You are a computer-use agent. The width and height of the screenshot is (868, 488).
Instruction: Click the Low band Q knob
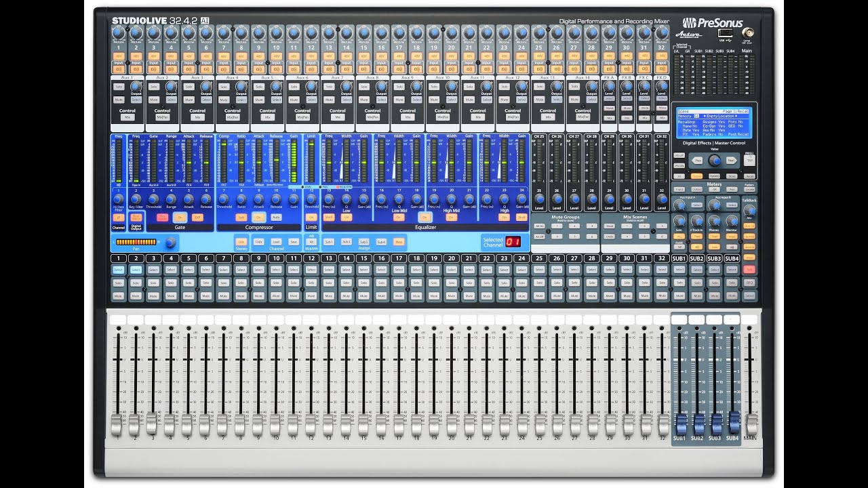[x=347, y=199]
